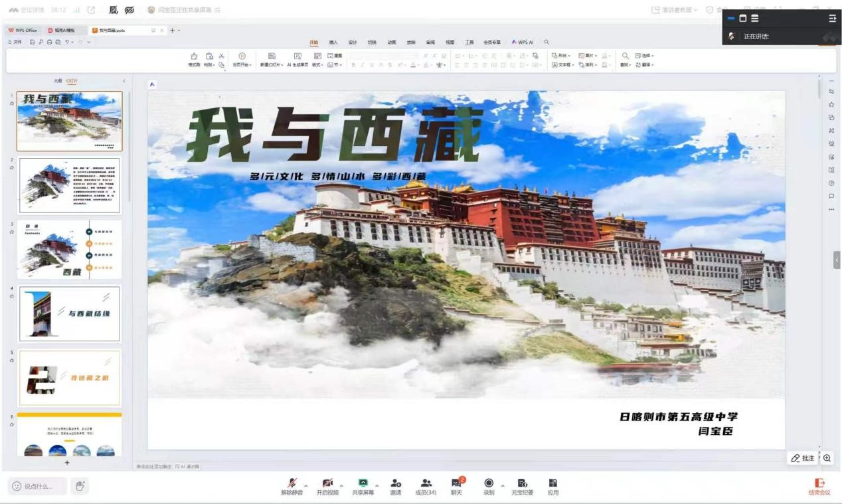
Task: Click the zoom magnifier beside 批注
Action: [x=827, y=458]
